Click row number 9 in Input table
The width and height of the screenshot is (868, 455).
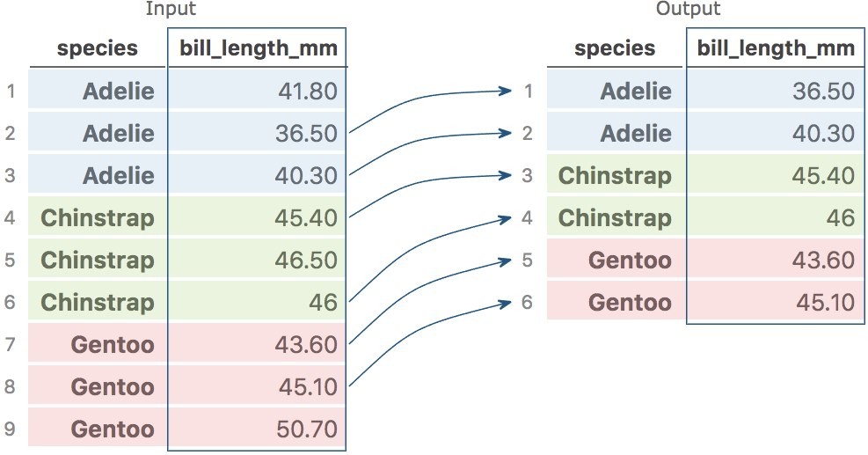[11, 429]
